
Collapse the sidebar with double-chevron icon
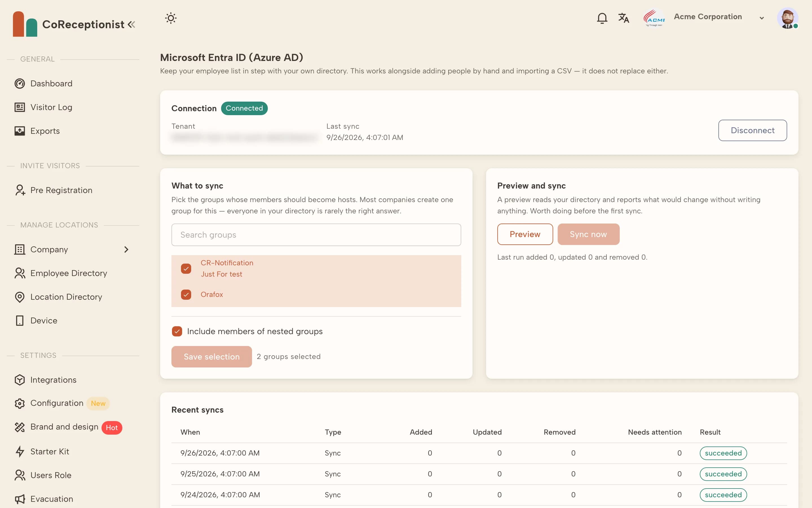click(132, 24)
